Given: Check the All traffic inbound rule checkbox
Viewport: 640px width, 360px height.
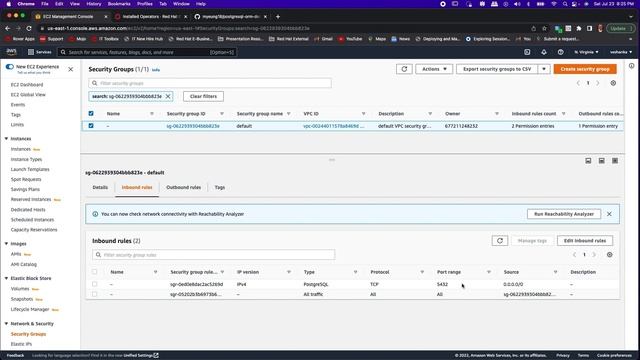Looking at the screenshot, I should 95,294.
